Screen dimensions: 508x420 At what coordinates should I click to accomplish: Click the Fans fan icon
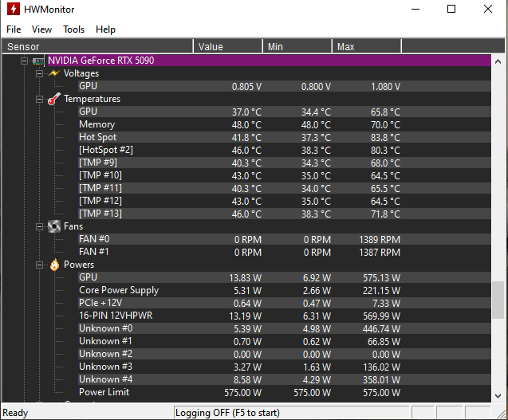53,226
